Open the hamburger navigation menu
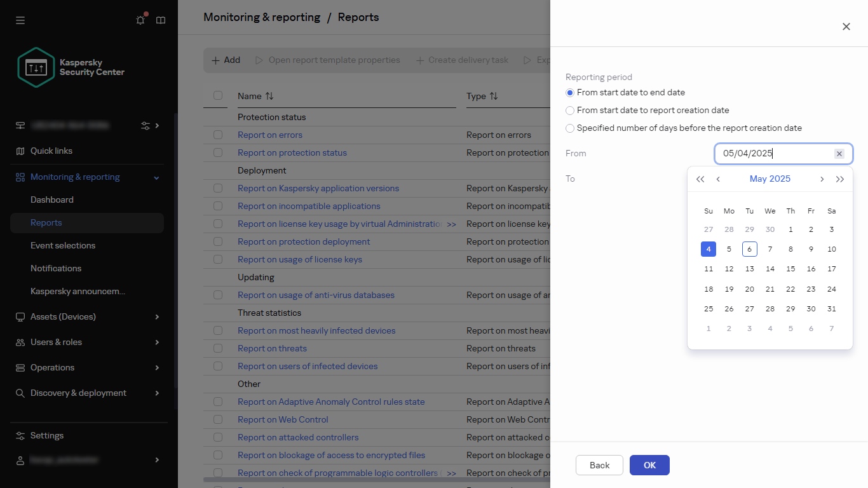868x488 pixels. coord(20,20)
